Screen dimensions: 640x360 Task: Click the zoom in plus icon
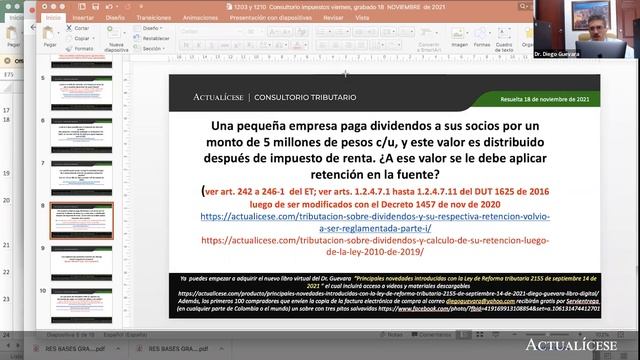tap(580, 335)
